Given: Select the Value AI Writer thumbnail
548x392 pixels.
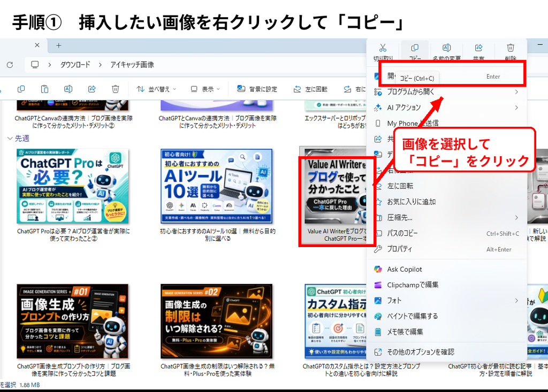Looking at the screenshot, I should click(x=336, y=186).
